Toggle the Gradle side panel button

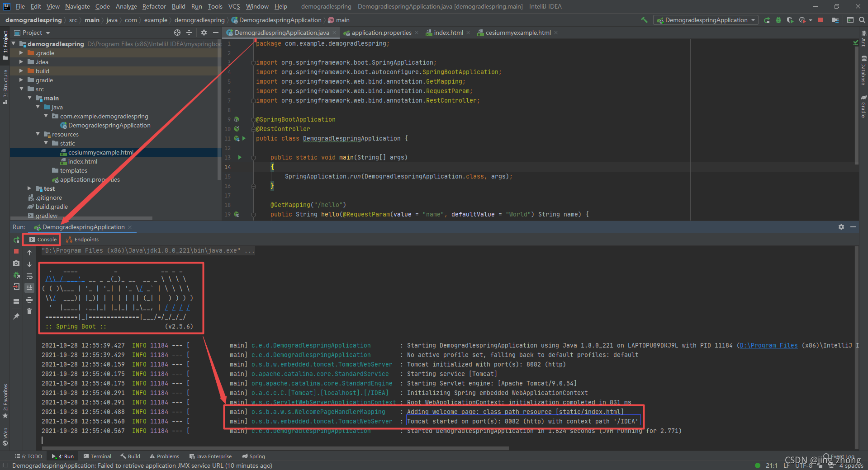863,107
